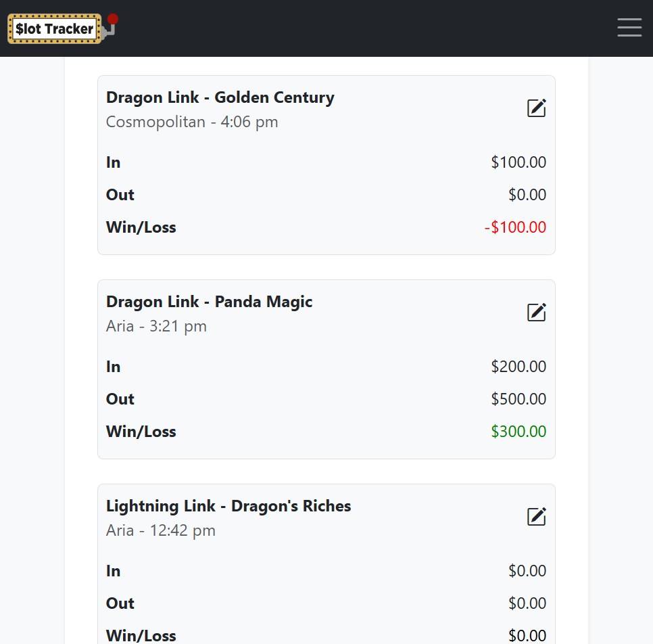Select the Lightning Link - Dragon's Riches title
The image size is (653, 644).
click(228, 506)
